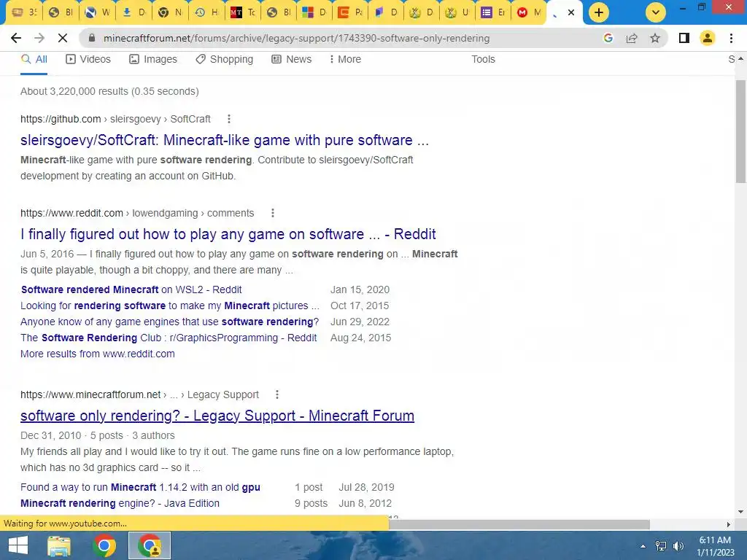The width and height of the screenshot is (747, 560).
Task: Click the horizontal scrollbar thumb
Action: click(519, 524)
